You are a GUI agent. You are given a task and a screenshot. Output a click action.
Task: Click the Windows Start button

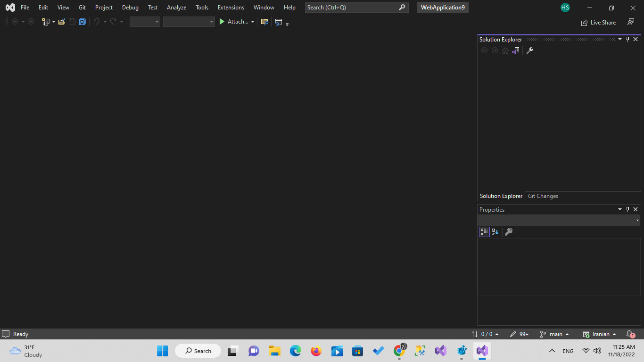point(162,351)
